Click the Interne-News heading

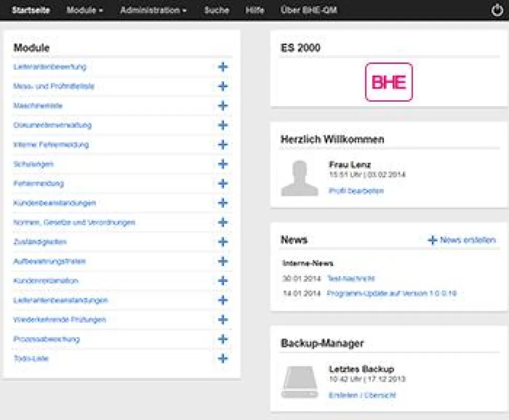point(308,264)
